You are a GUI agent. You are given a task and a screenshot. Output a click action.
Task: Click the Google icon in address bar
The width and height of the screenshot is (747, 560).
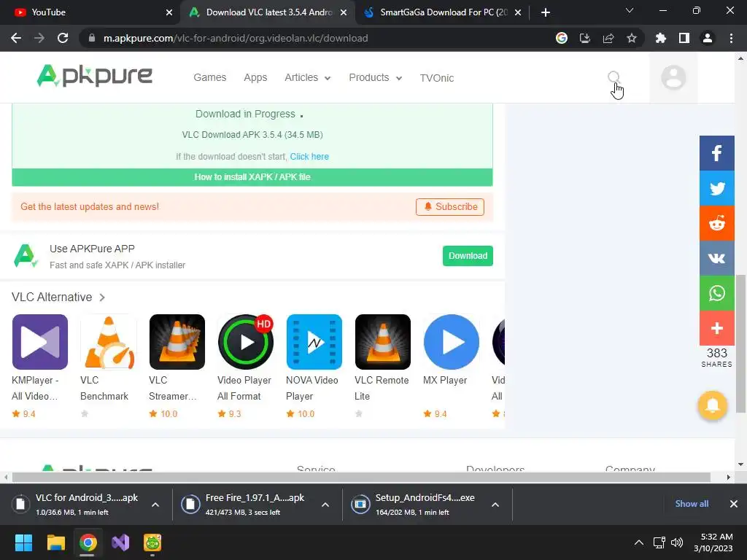point(561,38)
